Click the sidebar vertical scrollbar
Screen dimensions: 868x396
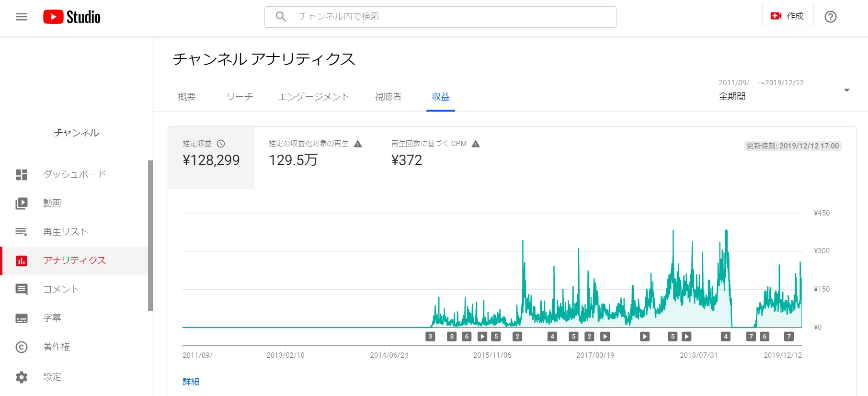150,235
